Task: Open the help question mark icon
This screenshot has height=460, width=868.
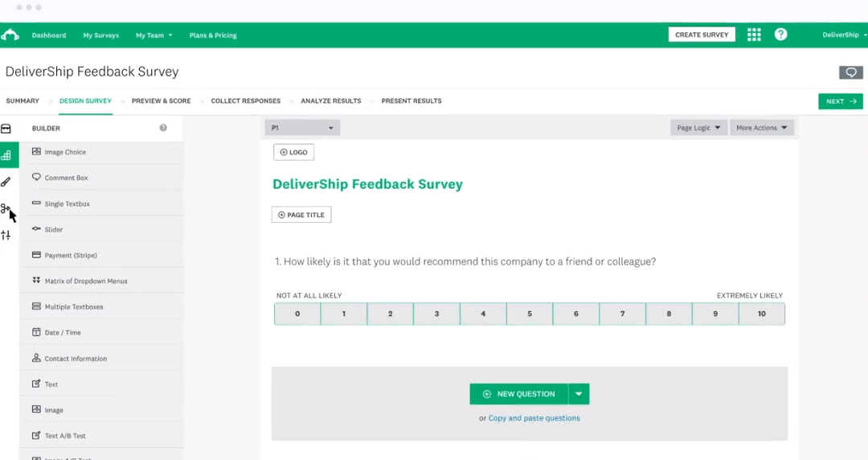Action: click(x=780, y=35)
